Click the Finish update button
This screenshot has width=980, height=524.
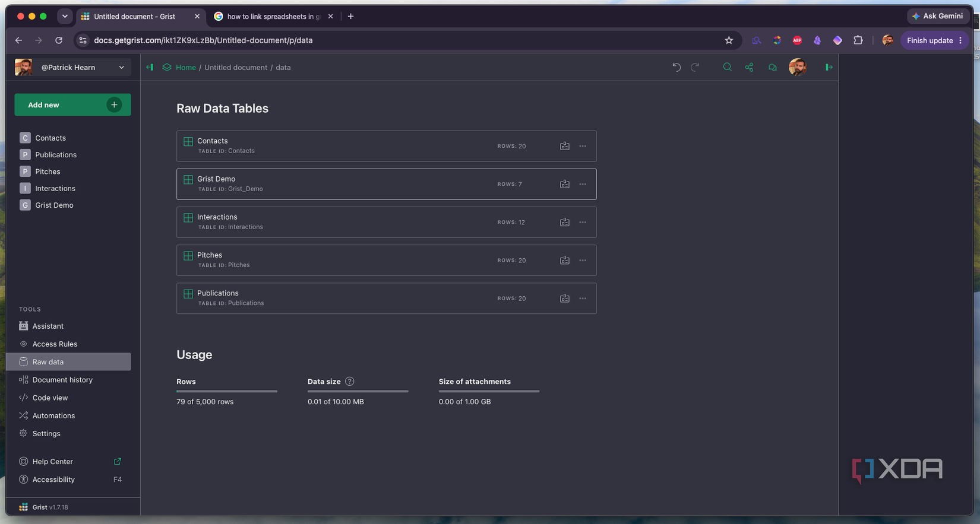[935, 40]
